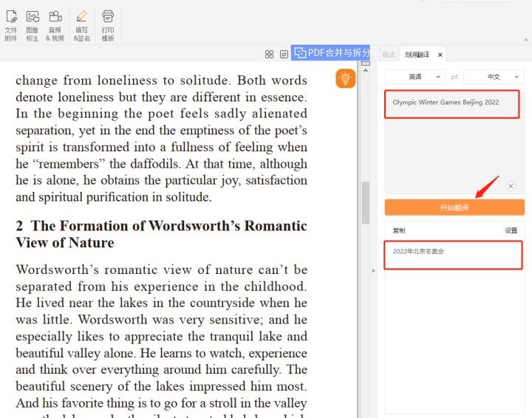Click the PDF合并与拆分 button
The width and height of the screenshot is (532, 418).
click(x=331, y=52)
